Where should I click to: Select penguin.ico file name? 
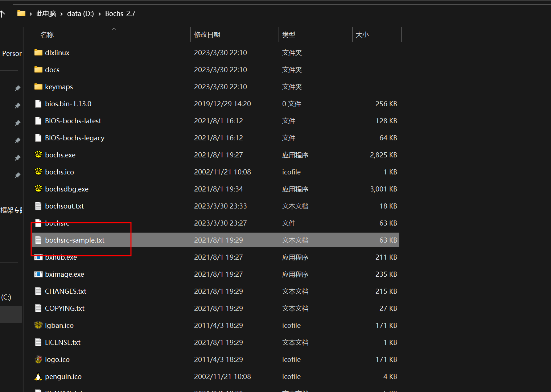(x=63, y=376)
